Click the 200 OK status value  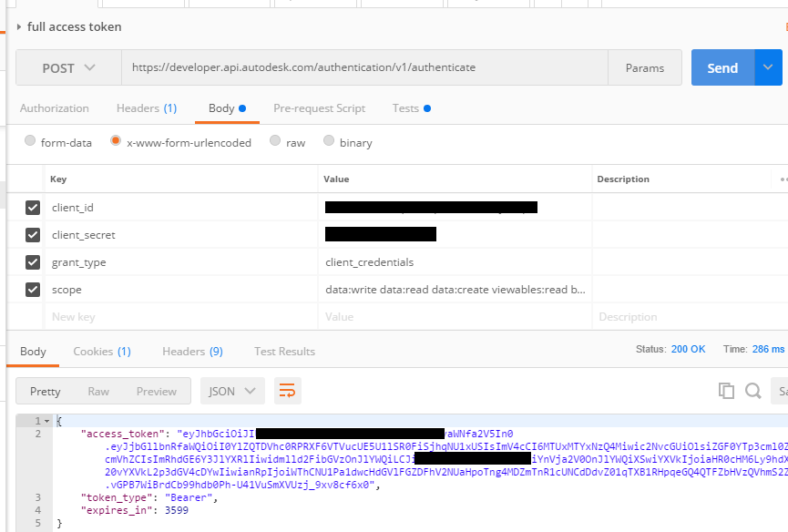pyautogui.click(x=688, y=349)
